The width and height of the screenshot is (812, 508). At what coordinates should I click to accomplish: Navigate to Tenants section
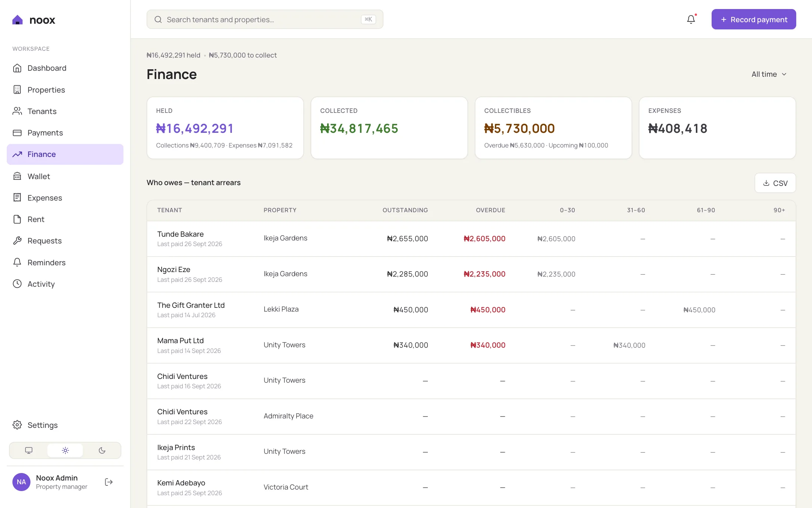click(65, 111)
